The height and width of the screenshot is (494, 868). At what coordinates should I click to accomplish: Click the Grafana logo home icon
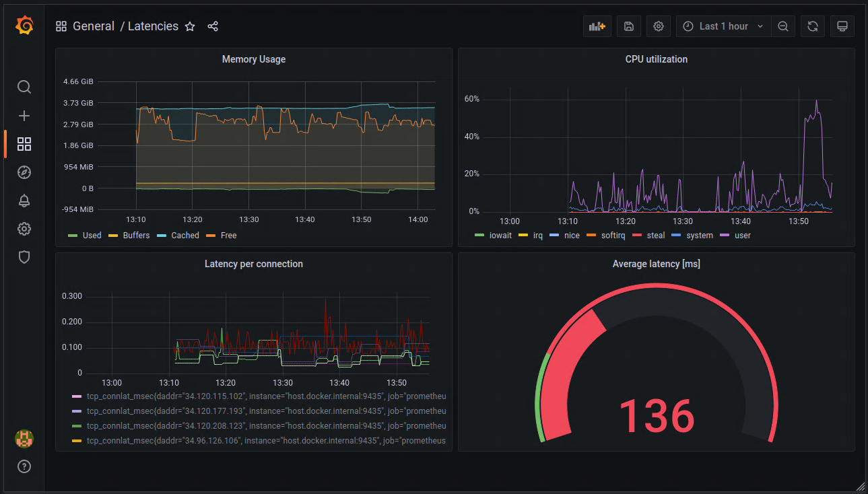tap(24, 26)
